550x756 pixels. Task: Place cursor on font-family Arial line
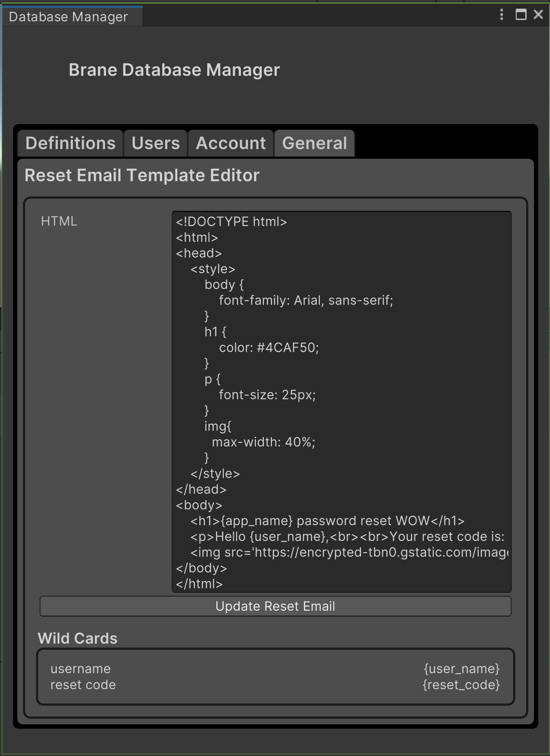[x=306, y=300]
